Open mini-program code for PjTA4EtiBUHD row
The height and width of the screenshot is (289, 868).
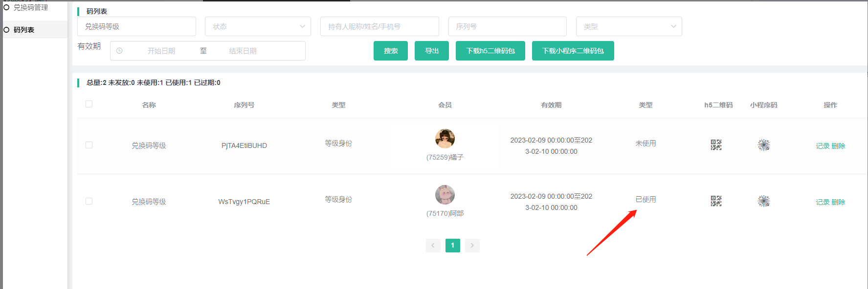(x=763, y=145)
